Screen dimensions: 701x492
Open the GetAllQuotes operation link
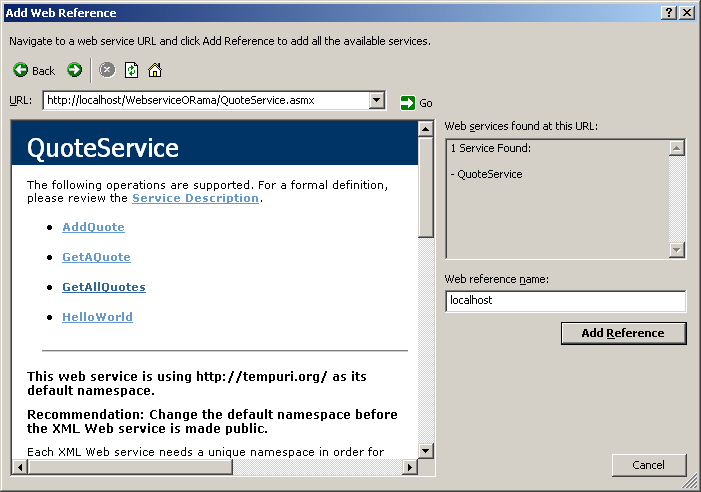tap(103, 287)
